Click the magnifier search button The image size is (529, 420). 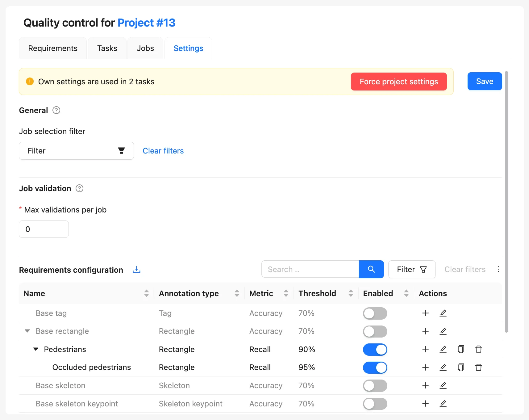tap(371, 269)
